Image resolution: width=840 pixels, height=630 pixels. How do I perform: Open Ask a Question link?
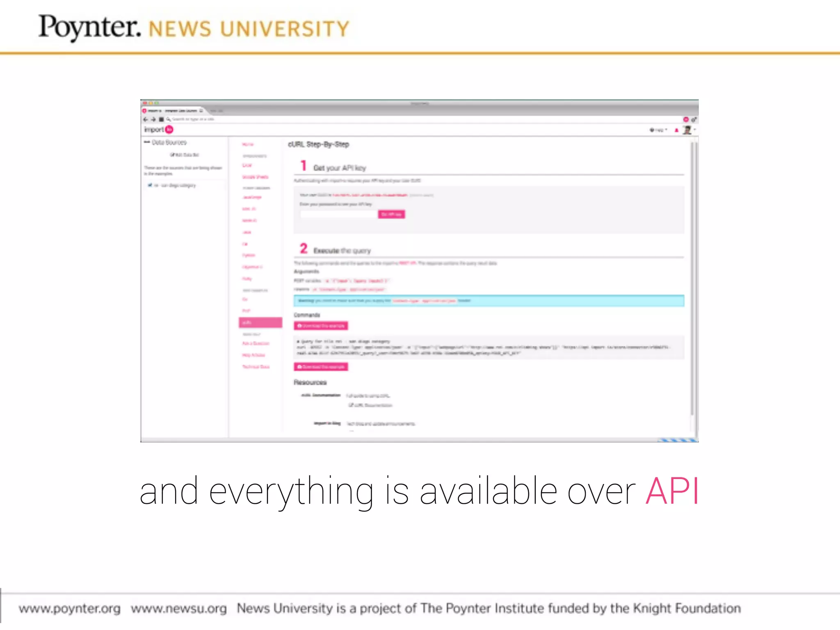pos(256,343)
